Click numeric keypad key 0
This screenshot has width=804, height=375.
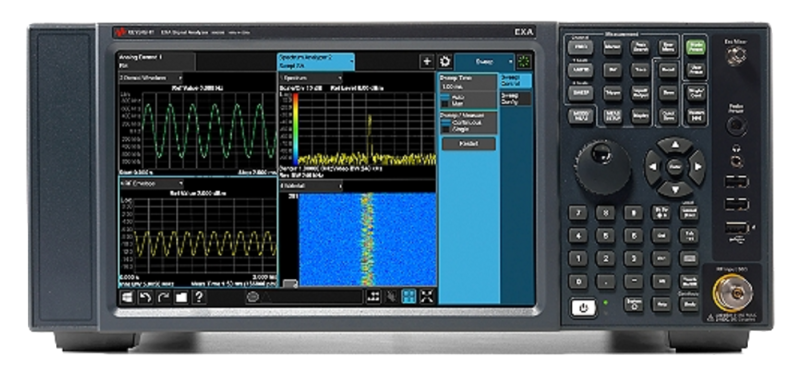578,281
